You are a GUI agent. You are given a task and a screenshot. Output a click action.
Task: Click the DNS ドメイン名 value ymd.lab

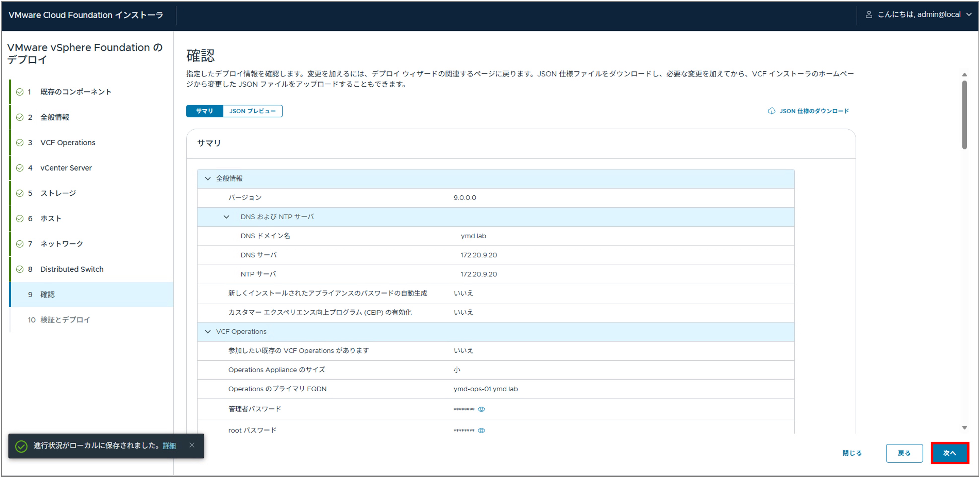[x=473, y=236]
